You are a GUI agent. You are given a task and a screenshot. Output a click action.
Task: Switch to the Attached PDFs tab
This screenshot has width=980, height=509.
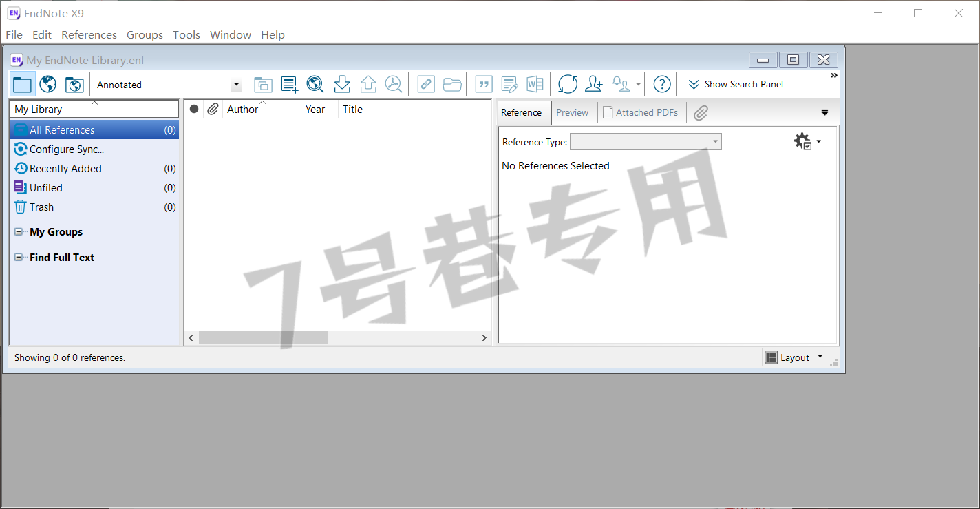641,112
